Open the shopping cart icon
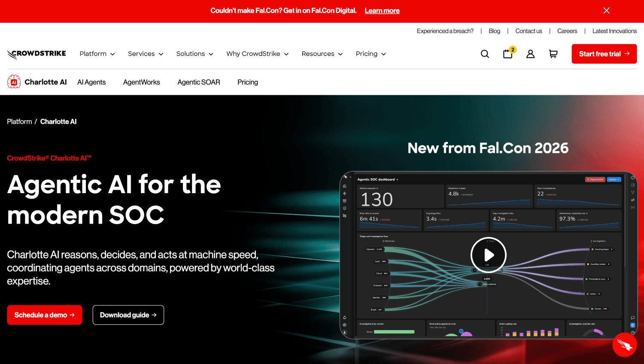This screenshot has height=364, width=644. pyautogui.click(x=553, y=54)
